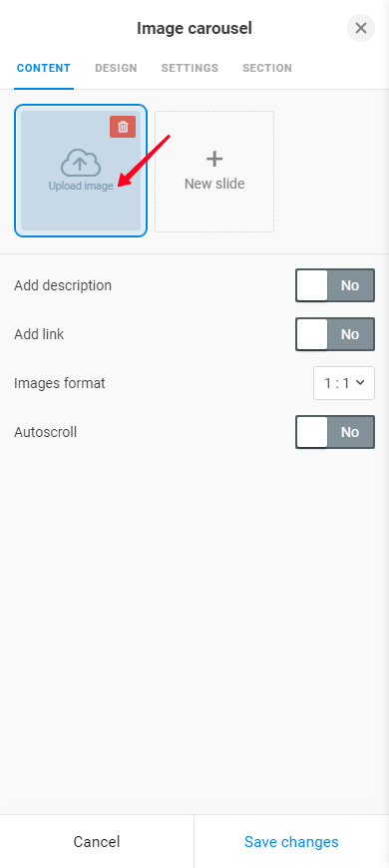389x868 pixels.
Task: Click the Add description label
Action: [63, 285]
